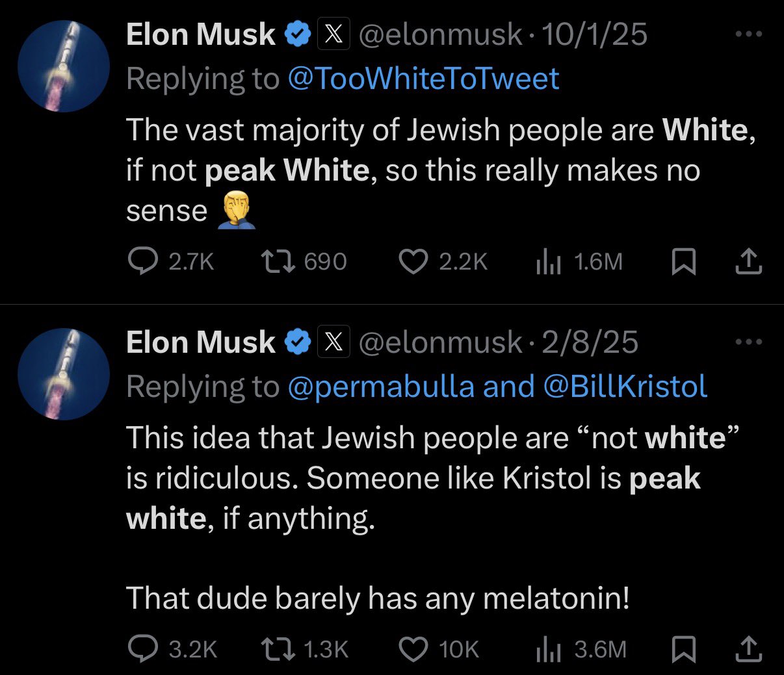The height and width of the screenshot is (675, 784).
Task: Like the tweet with 2.2K likes
Action: pyautogui.click(x=412, y=261)
